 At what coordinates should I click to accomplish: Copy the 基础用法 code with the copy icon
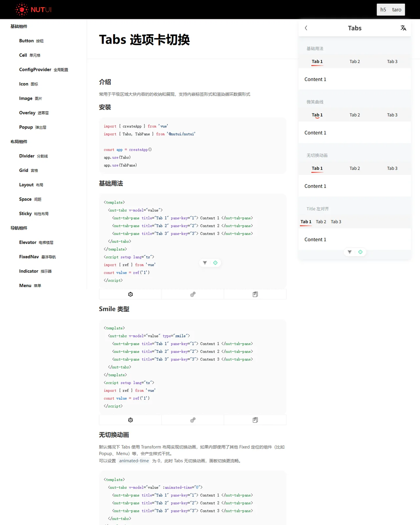tap(255, 294)
